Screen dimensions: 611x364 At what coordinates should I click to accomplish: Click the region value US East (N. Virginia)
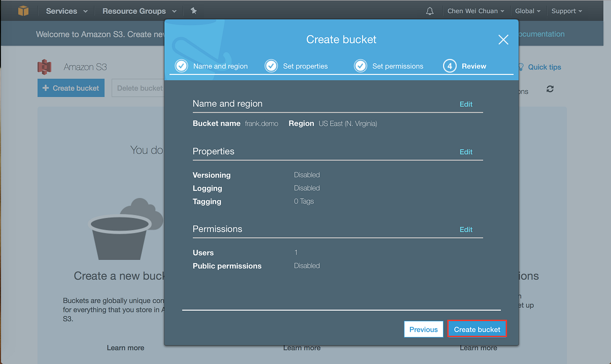[348, 124]
